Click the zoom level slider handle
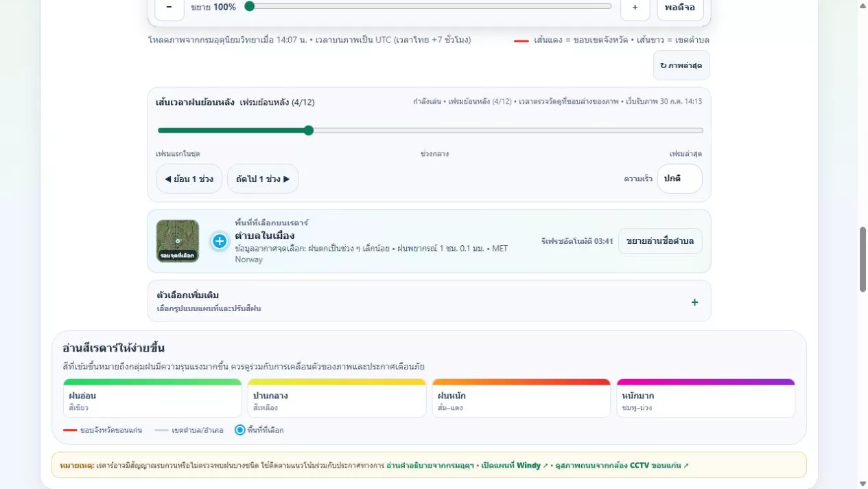Viewport: 868px width, 489px height. (x=250, y=6)
